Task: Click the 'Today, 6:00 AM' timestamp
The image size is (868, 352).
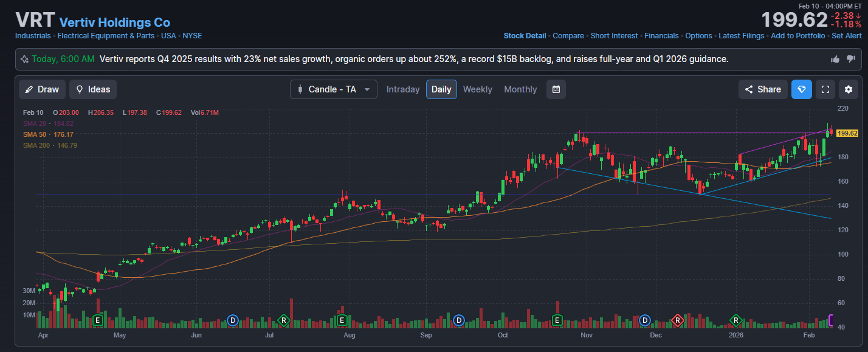Action: click(x=63, y=59)
